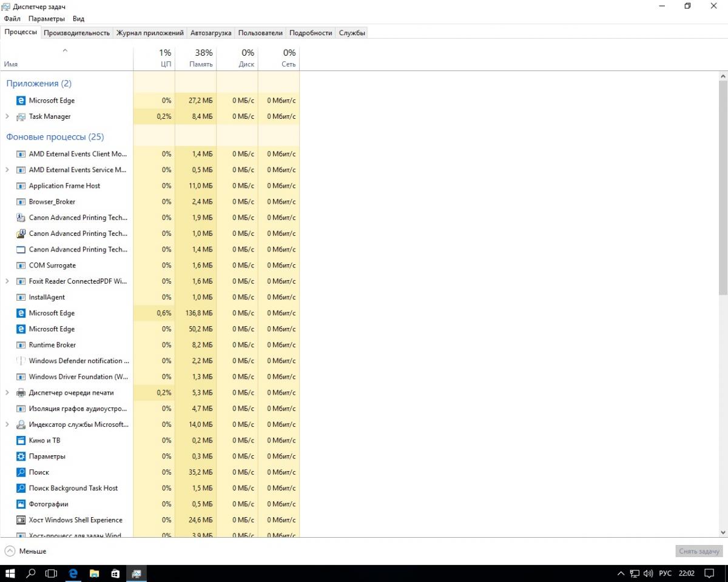Select the 50,2 МБ Microsoft Edge memory cell
This screenshot has height=582, width=728.
click(x=195, y=329)
